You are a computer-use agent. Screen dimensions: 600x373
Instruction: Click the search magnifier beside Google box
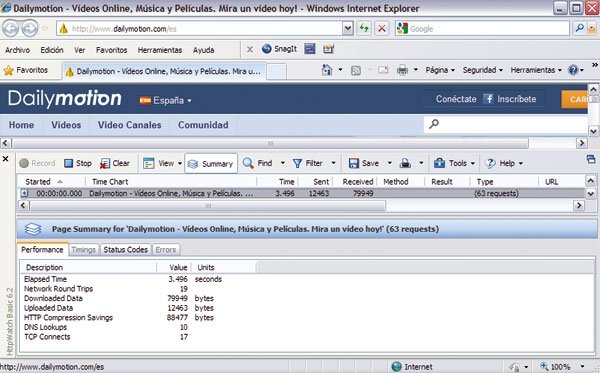[580, 28]
